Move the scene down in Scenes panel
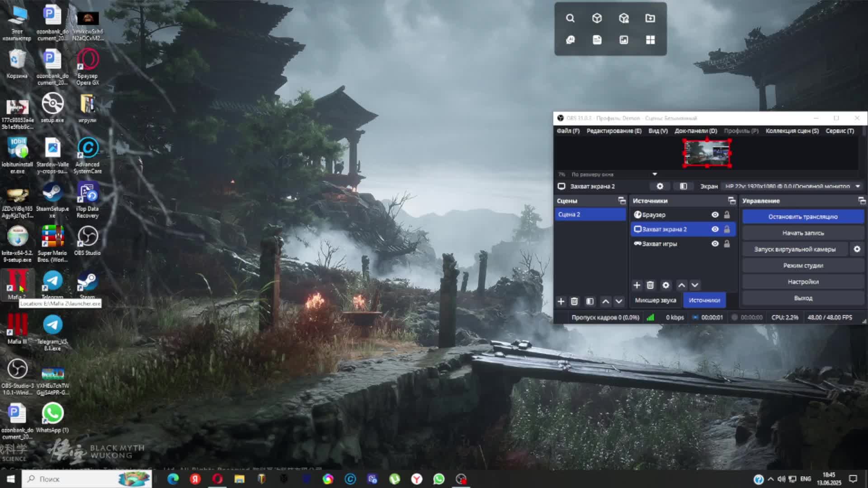The image size is (868, 488). [619, 301]
